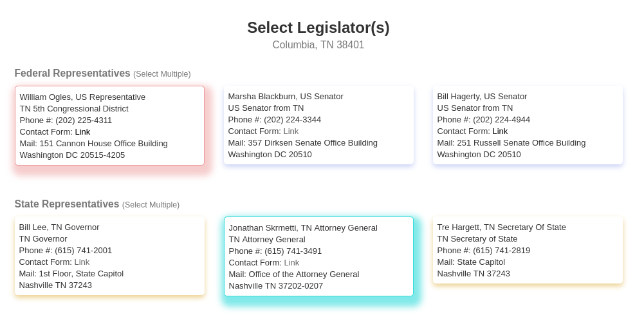644x317 pixels.
Task: Select the Bill Lee governor card
Action: 109,256
